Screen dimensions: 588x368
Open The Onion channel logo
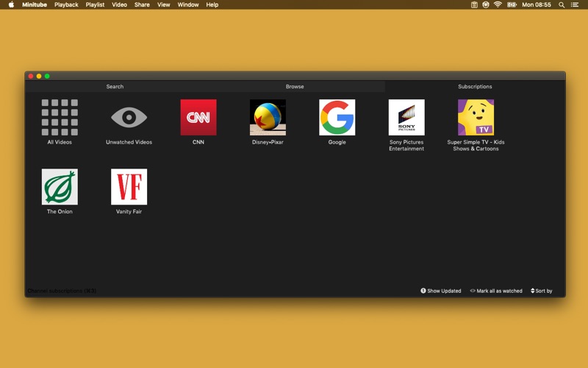[x=60, y=187]
